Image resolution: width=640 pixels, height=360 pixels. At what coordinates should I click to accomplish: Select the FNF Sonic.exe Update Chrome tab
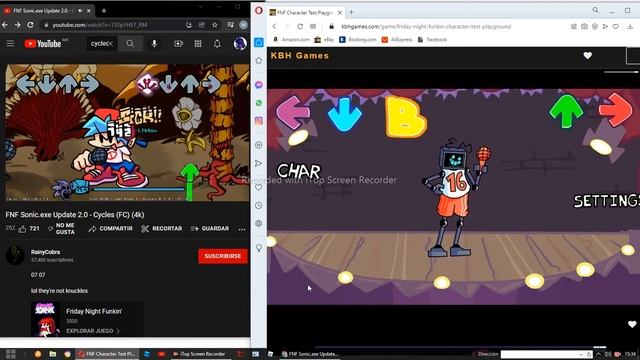(x=48, y=11)
